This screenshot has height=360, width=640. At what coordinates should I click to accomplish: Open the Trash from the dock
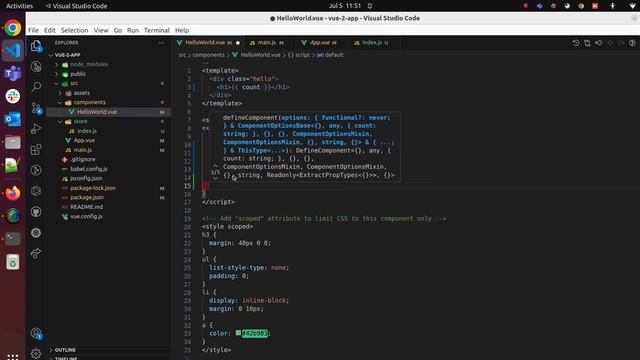click(13, 262)
